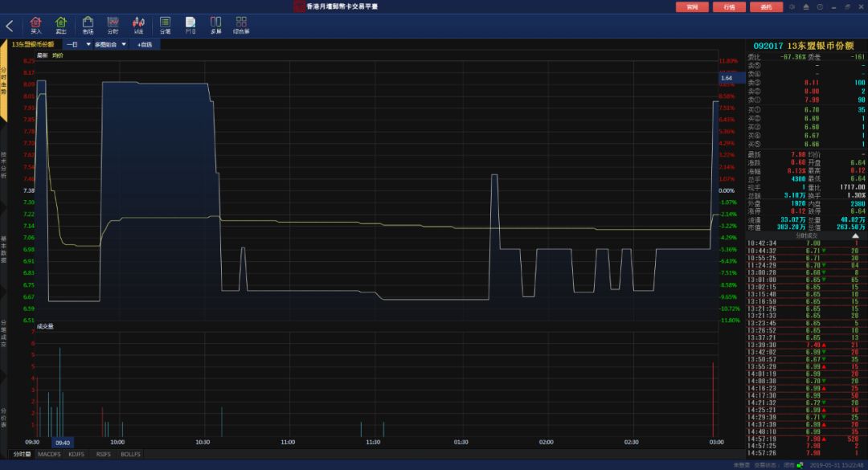Click the 0.00% axis percentage label

click(x=727, y=190)
